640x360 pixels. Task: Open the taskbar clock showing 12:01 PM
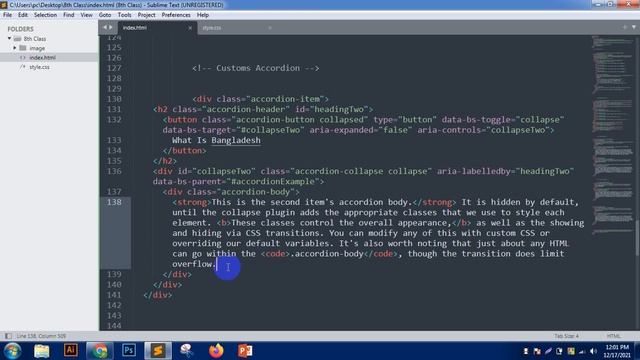pos(617,351)
